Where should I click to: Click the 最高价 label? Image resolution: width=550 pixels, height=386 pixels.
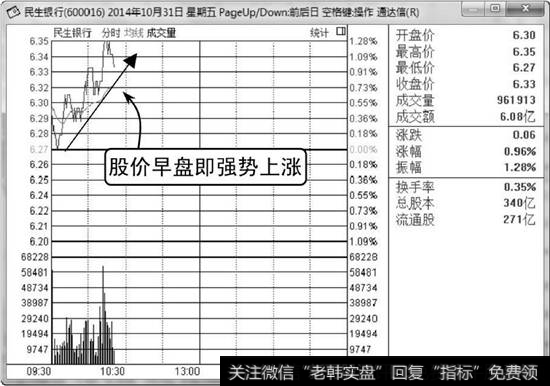tap(415, 52)
